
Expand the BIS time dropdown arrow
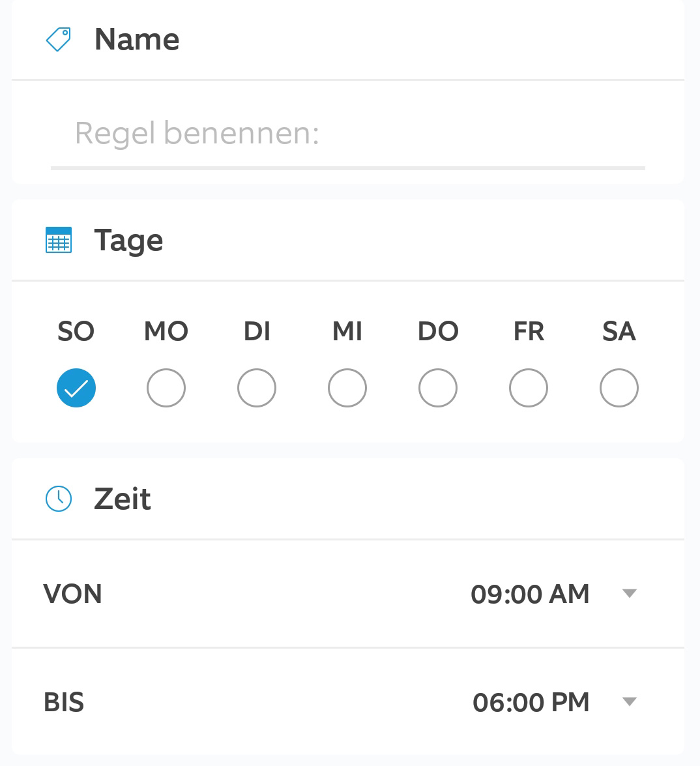630,702
